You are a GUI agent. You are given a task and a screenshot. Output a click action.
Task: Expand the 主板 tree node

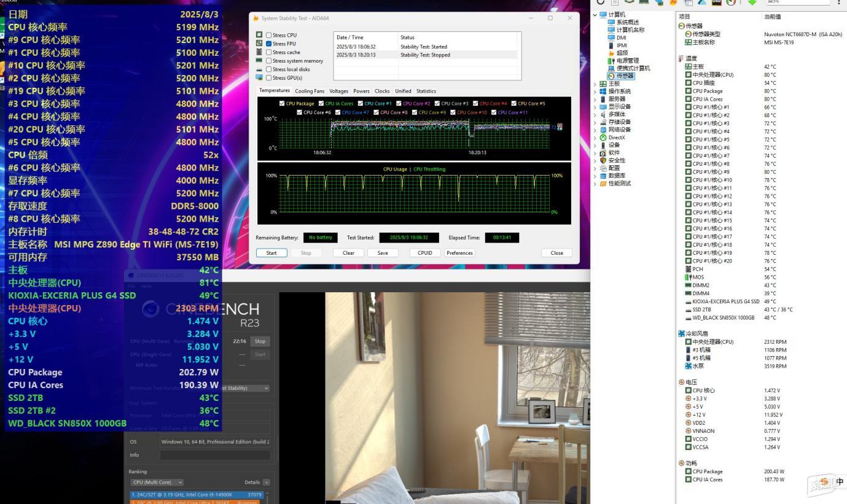[x=595, y=84]
